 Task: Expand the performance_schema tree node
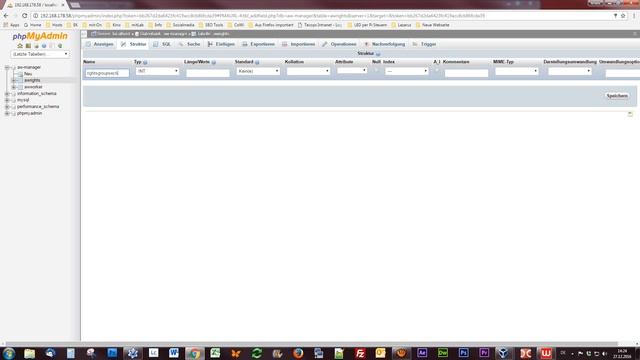(x=7, y=107)
